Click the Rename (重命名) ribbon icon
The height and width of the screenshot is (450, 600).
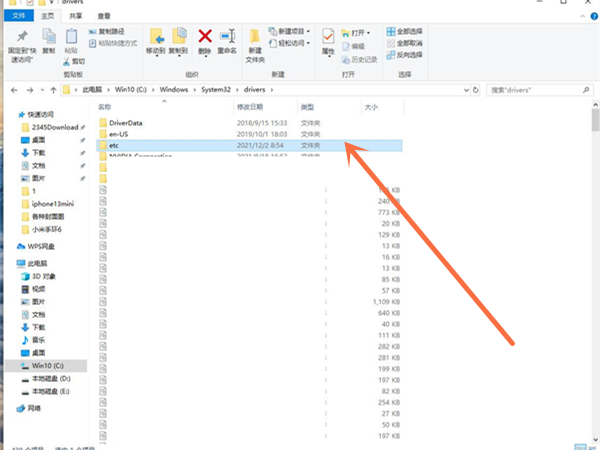(x=228, y=41)
